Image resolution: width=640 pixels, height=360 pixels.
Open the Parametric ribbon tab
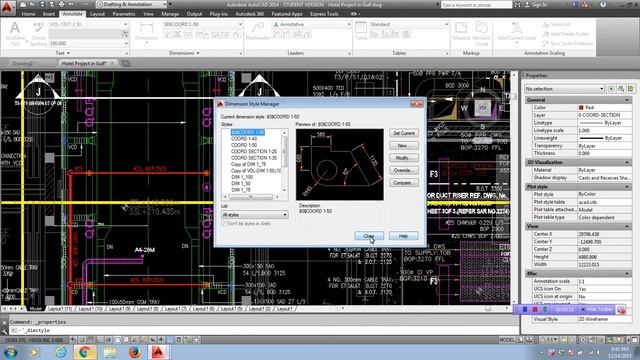pos(124,14)
